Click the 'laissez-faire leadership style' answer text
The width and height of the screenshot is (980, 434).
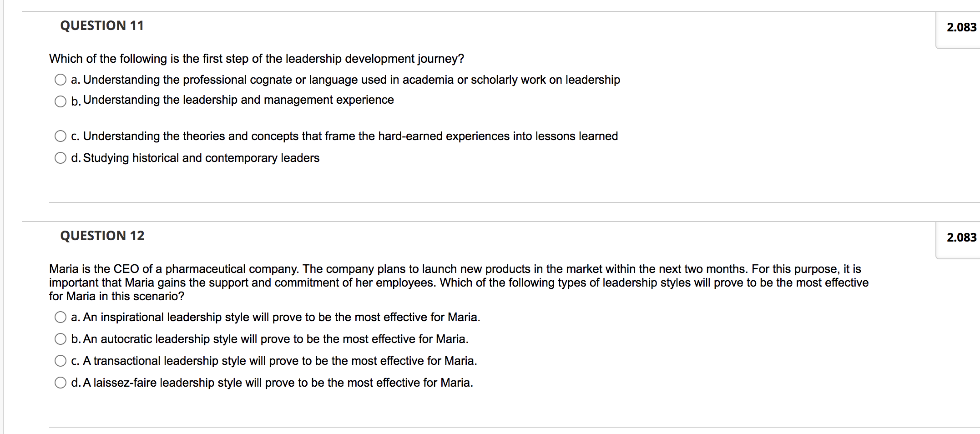[x=278, y=383]
